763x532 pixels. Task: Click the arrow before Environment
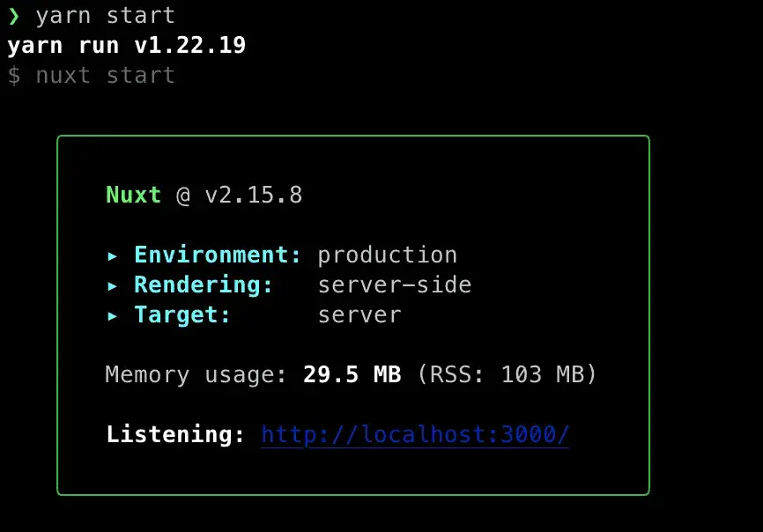[113, 256]
